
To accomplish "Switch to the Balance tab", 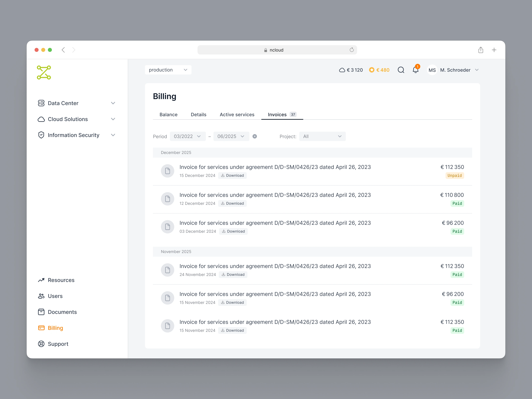I will tap(168, 115).
